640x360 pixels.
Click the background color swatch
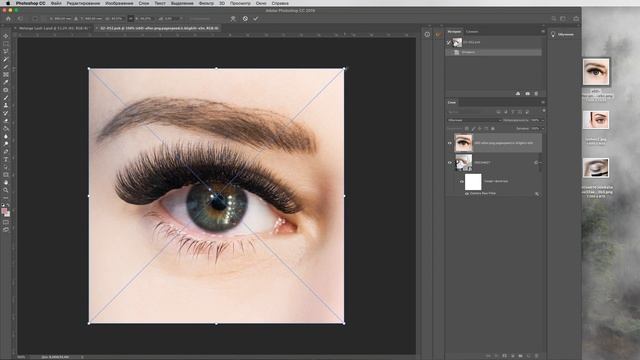8,214
